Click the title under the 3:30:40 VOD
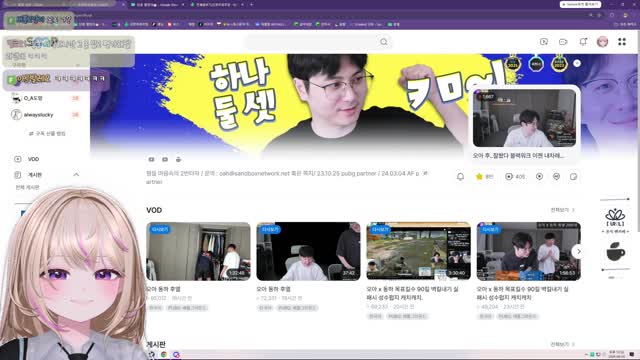640x360 pixels. click(x=412, y=293)
